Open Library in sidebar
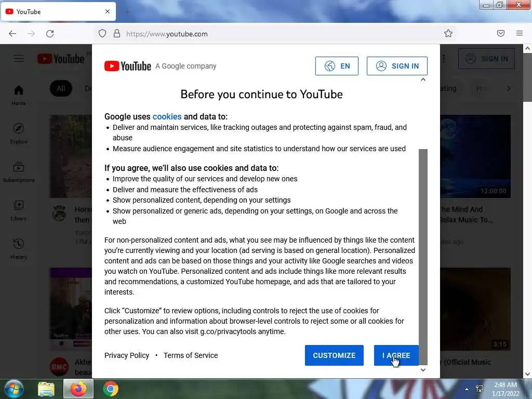The image size is (532, 399). tap(19, 210)
